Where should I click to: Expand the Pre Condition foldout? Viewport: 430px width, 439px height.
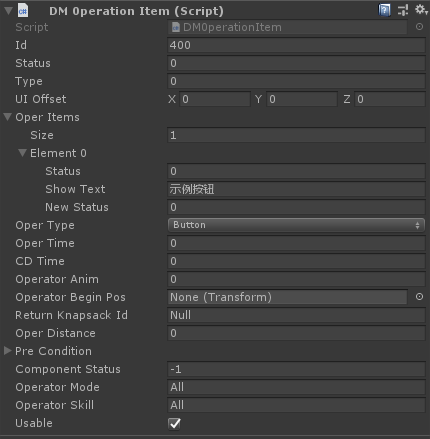[7, 351]
